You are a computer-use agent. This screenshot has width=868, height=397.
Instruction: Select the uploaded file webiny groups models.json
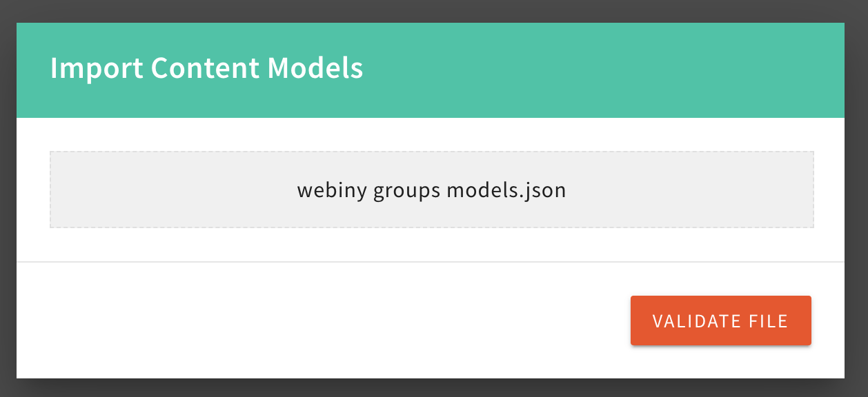(431, 189)
